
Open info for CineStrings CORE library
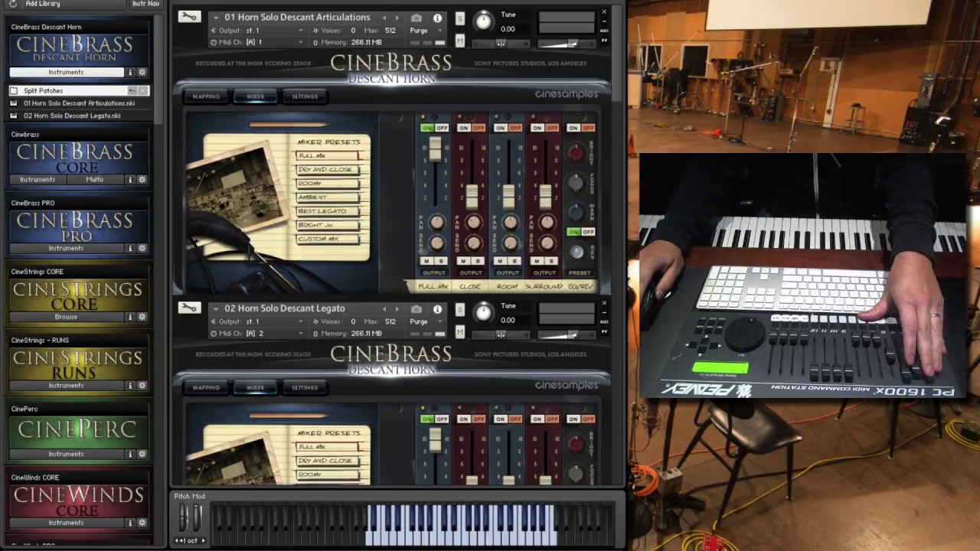(130, 317)
